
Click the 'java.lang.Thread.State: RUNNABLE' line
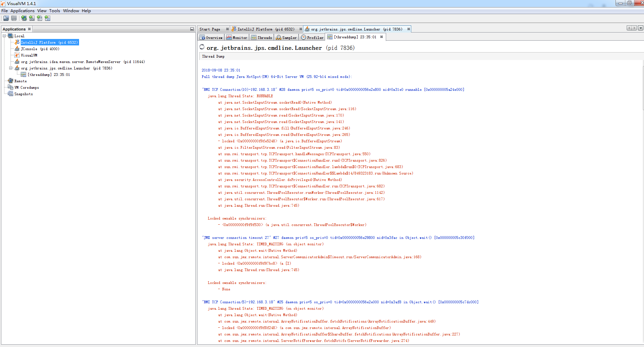[240, 96]
